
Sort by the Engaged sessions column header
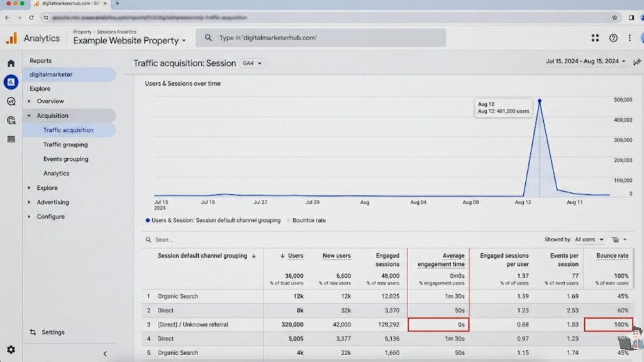[387, 260]
